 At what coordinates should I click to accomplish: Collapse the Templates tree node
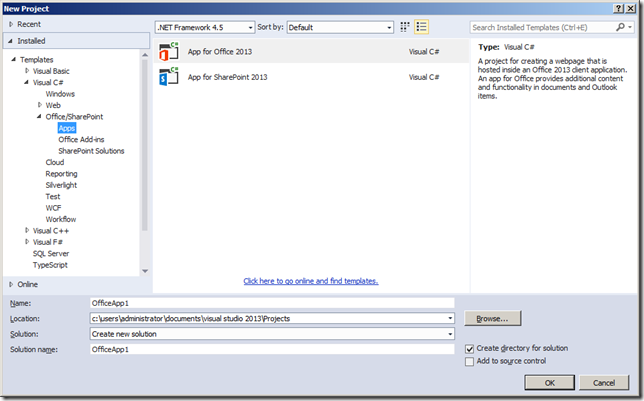pos(14,60)
